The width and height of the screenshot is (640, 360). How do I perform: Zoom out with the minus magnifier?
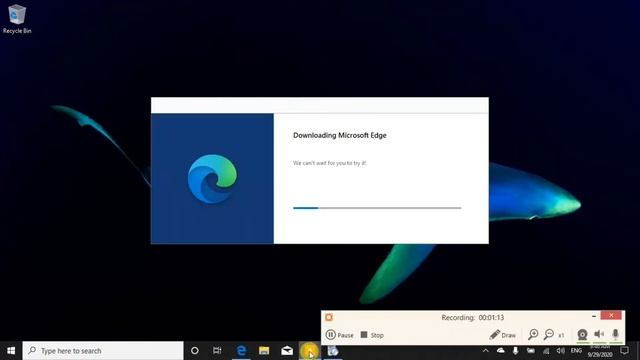pos(549,335)
